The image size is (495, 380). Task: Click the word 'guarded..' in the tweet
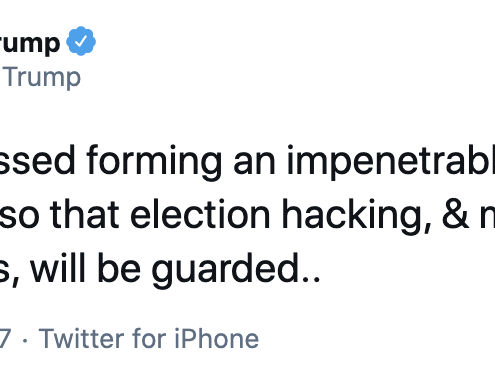point(236,270)
